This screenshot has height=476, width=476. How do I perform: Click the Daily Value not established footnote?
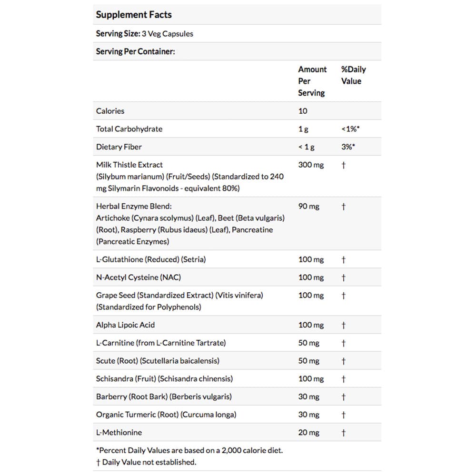click(x=146, y=462)
